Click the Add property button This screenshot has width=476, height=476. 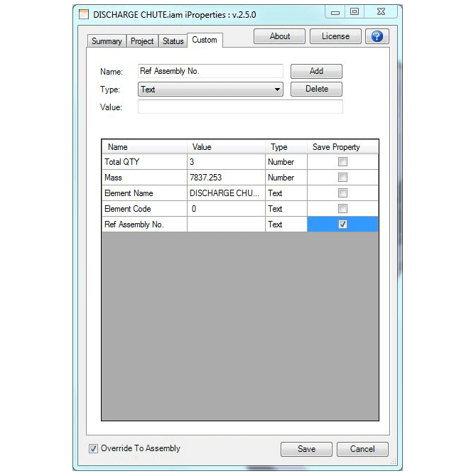tap(316, 71)
